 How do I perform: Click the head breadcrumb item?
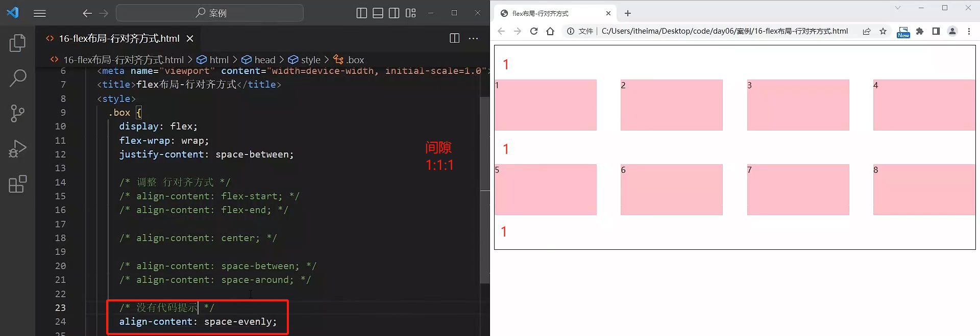tap(264, 60)
